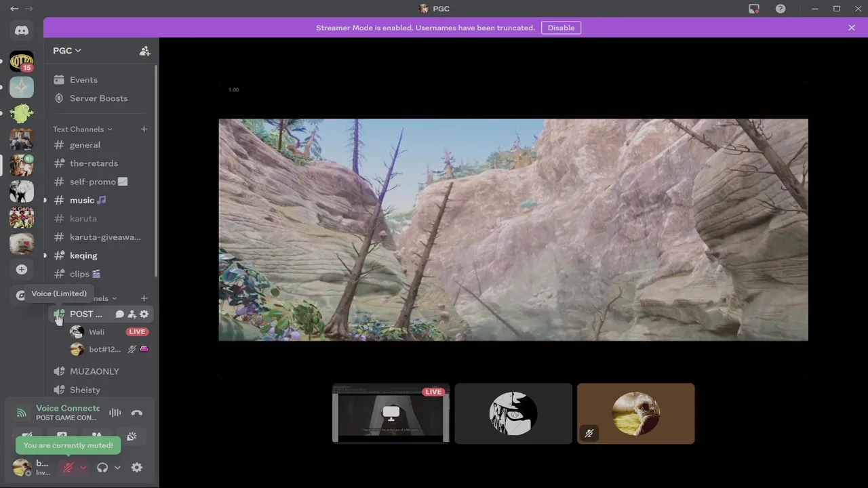Open the sparkle star server icon
The height and width of the screenshot is (488, 868).
coord(22,87)
